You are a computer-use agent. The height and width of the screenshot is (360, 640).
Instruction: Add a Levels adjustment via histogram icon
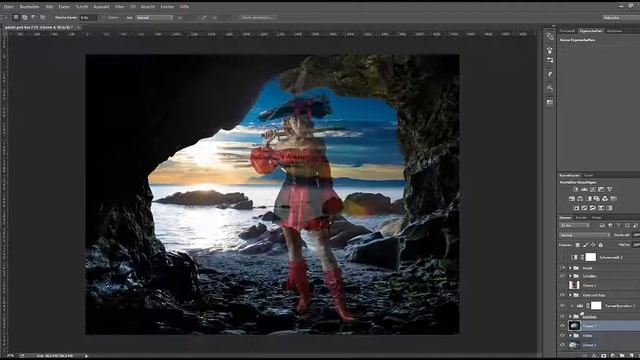tap(584, 189)
